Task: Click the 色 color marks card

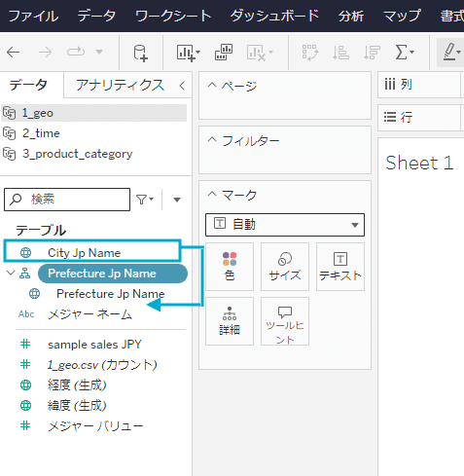Action: [230, 267]
